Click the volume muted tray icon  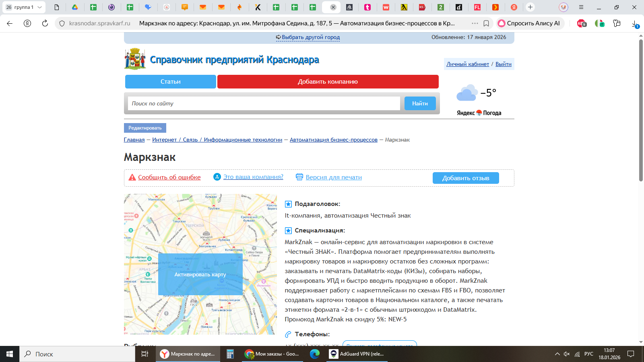tap(567, 354)
